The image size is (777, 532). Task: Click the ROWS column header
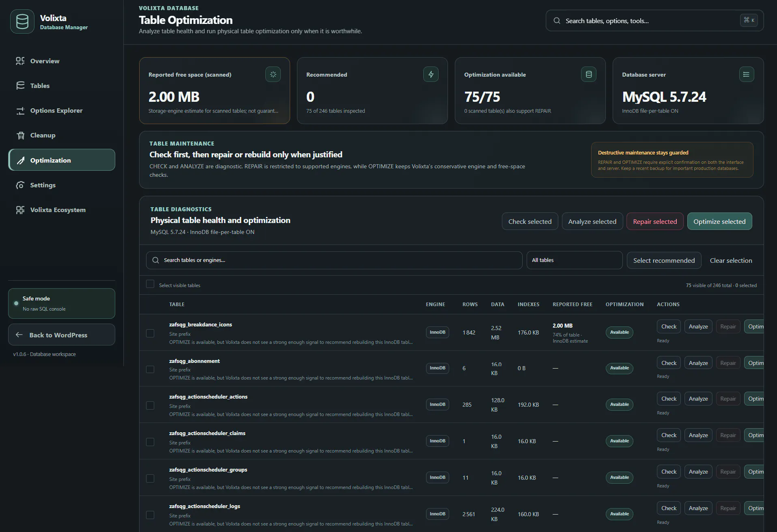(x=470, y=305)
